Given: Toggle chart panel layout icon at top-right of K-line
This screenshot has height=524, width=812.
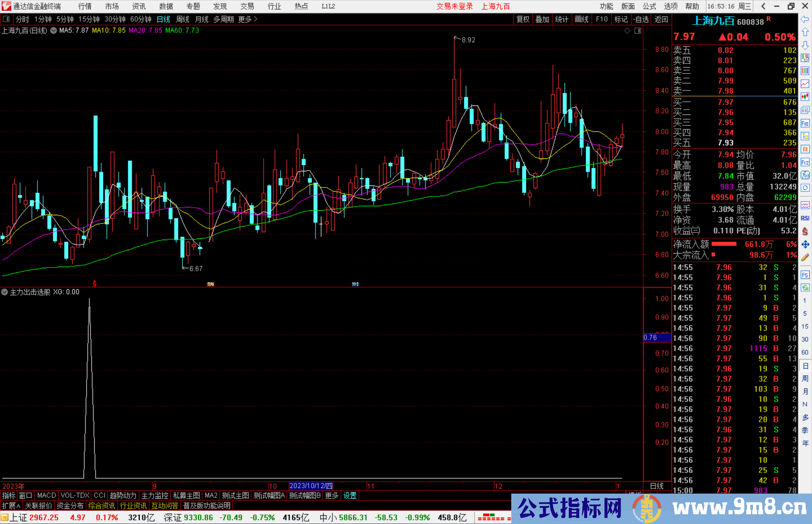Looking at the screenshot, I should click(x=638, y=31).
